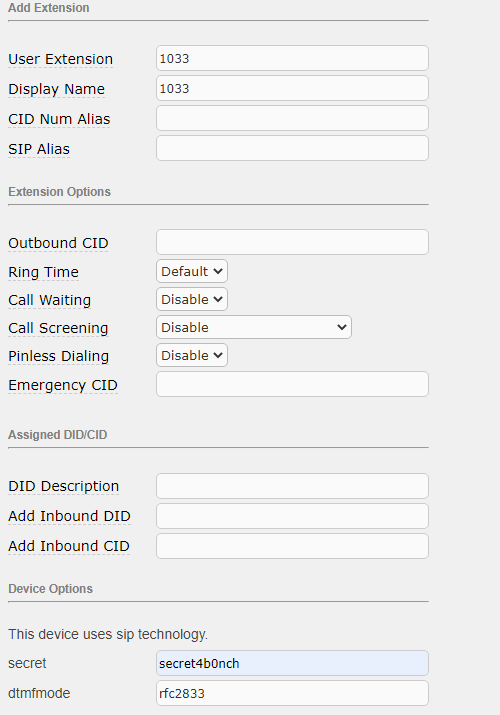Open the Call Screening combo box
The width and height of the screenshot is (500, 715).
tap(254, 327)
